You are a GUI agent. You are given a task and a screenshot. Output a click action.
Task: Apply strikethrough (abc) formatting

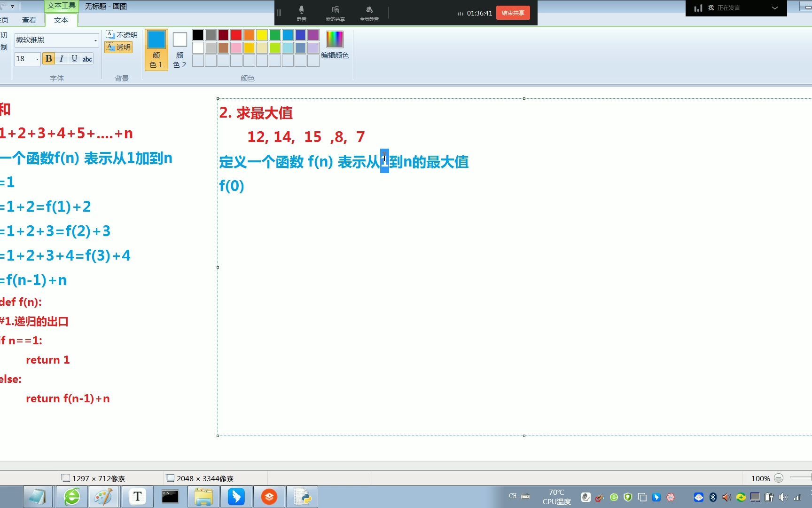87,58
